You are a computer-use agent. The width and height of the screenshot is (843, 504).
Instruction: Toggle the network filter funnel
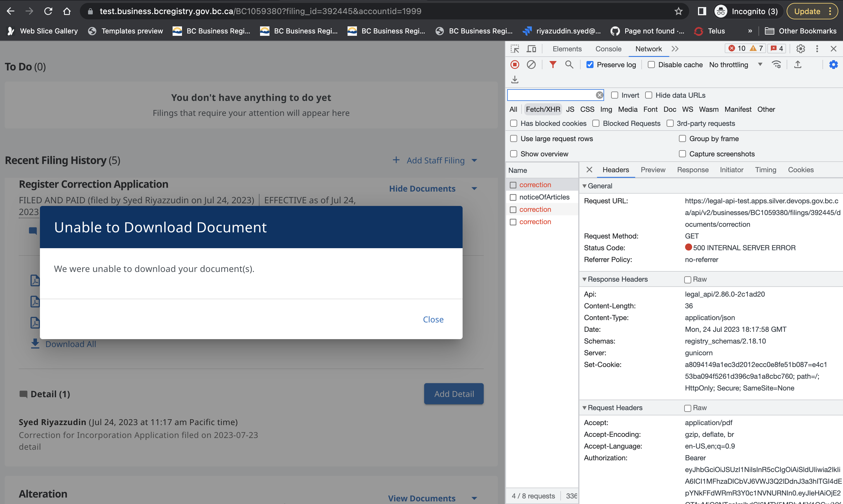coord(553,65)
